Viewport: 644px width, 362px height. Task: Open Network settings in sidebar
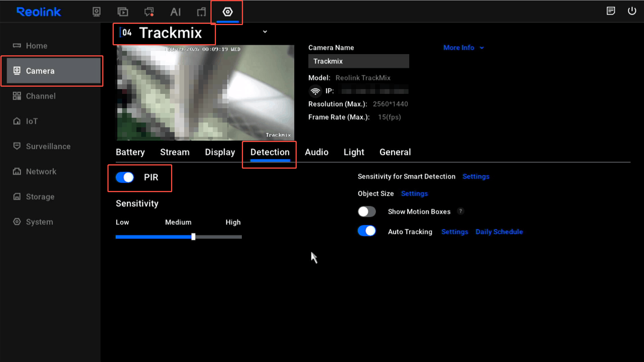35,171
